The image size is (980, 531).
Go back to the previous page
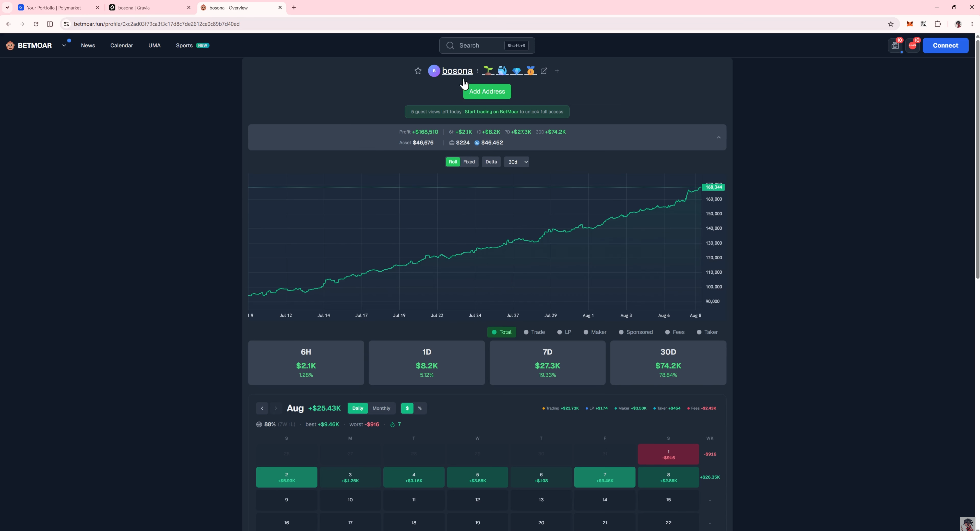[x=8, y=24]
